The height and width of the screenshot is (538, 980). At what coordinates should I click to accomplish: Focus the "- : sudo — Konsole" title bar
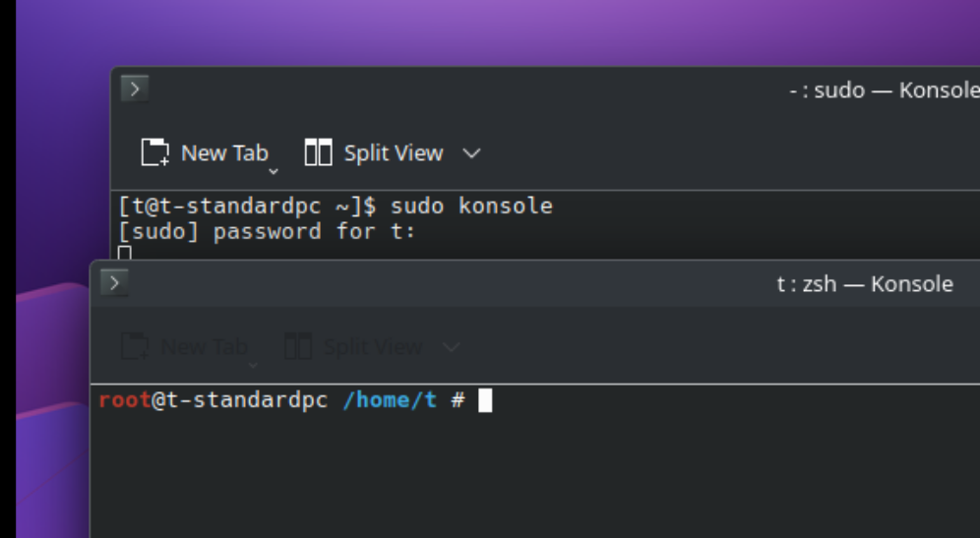click(x=884, y=90)
